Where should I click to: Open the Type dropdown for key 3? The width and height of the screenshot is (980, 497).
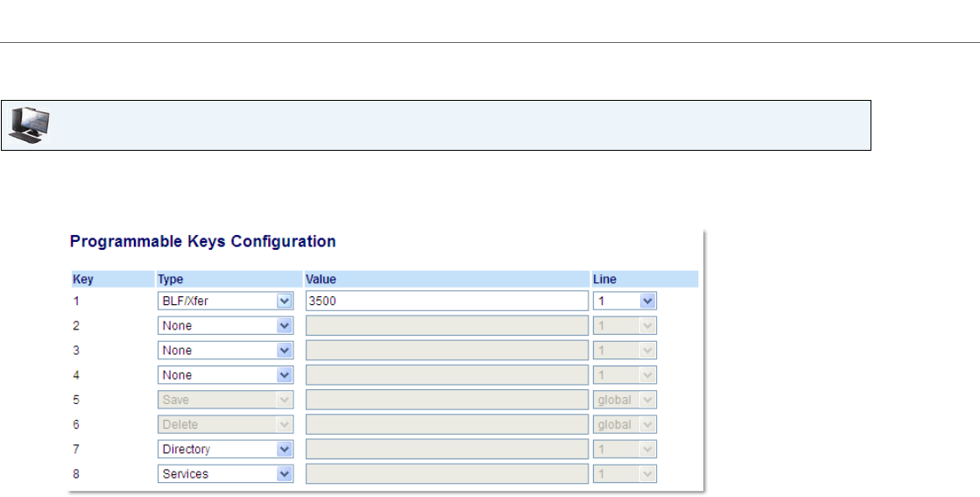pos(225,350)
